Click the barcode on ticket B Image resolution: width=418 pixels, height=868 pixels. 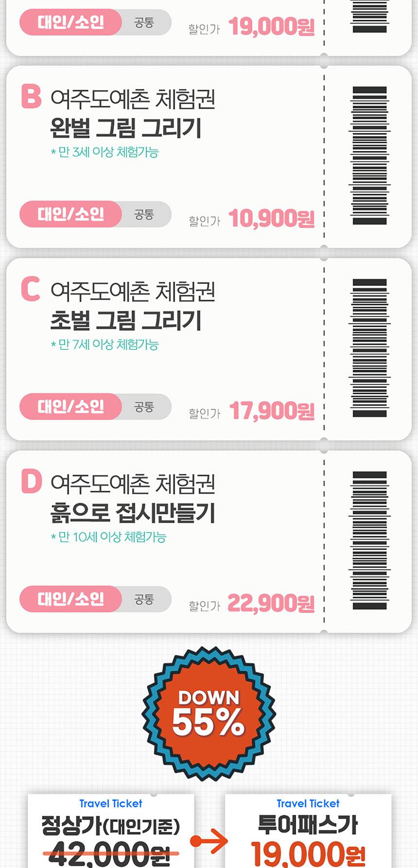(x=369, y=156)
